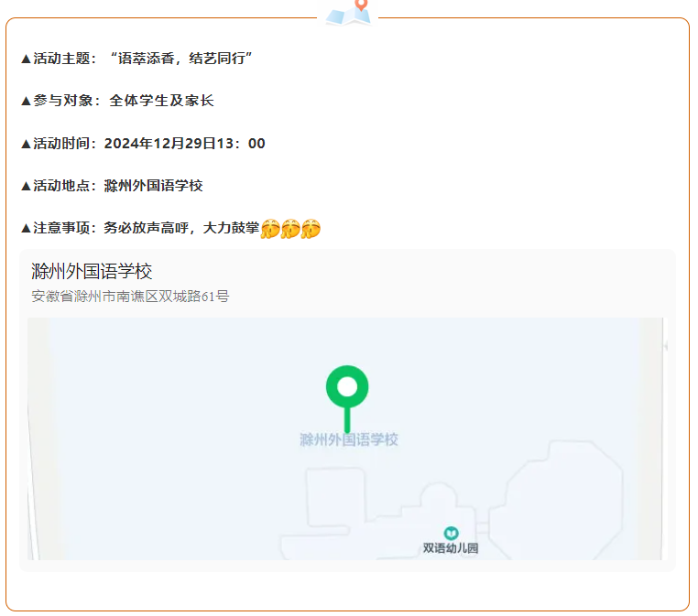Click the address 安徽省滁州市南谯区双城路61号
698x616 pixels.
[130, 297]
